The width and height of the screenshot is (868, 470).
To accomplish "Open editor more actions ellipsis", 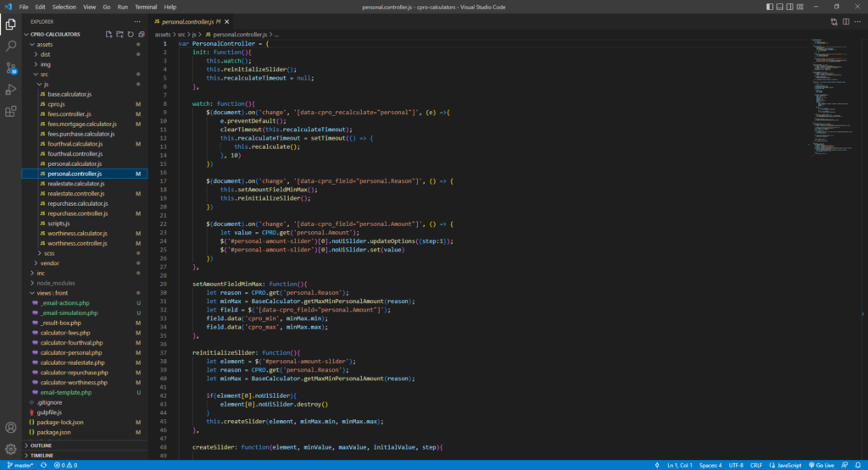I will click(x=858, y=21).
